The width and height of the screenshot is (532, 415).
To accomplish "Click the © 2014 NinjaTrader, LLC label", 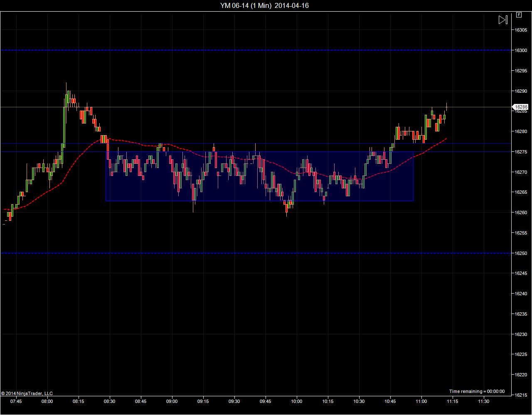I will pos(27,393).
